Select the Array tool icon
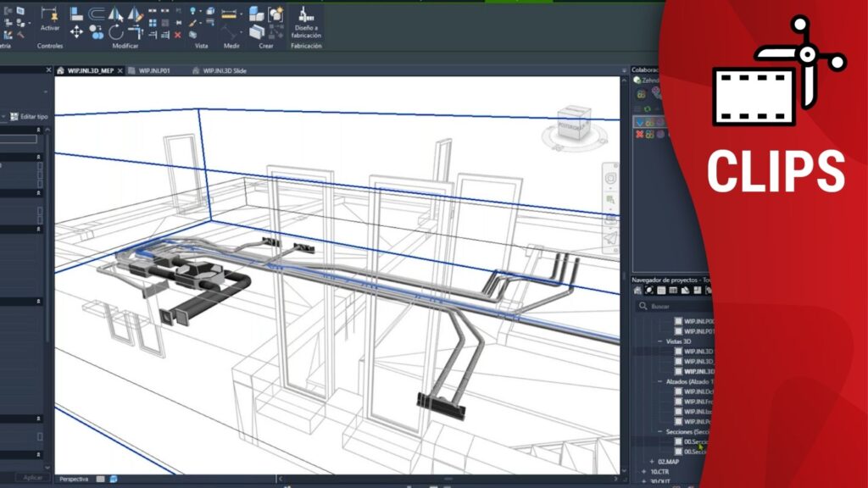Screen dimensions: 868x488 pyautogui.click(x=152, y=23)
